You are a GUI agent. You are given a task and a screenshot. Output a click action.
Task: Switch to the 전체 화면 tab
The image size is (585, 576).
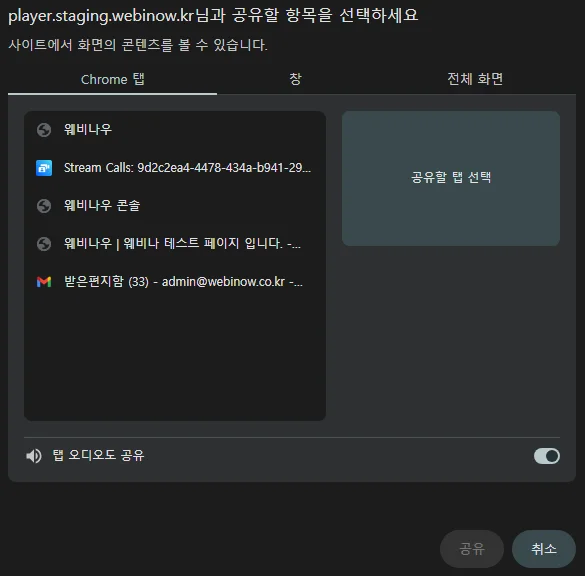point(475,79)
